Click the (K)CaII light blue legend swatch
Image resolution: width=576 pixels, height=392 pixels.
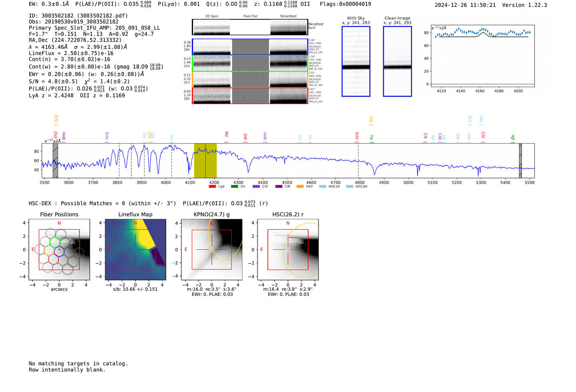[323, 186]
